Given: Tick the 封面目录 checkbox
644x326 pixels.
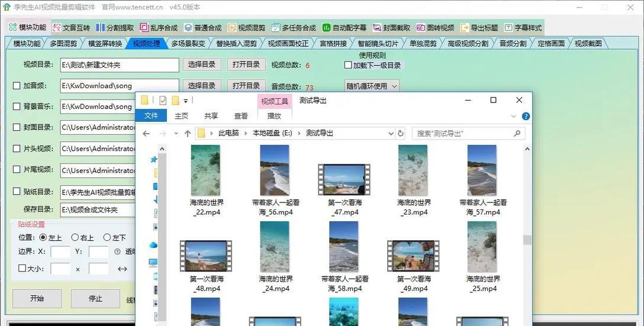Looking at the screenshot, I should (17, 127).
